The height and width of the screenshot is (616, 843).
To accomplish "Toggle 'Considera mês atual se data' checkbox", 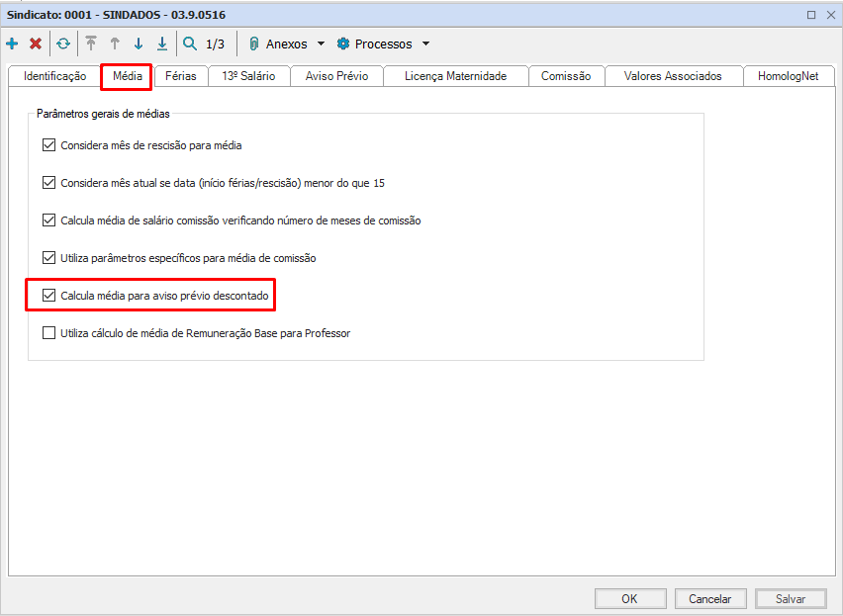I will pyautogui.click(x=48, y=183).
